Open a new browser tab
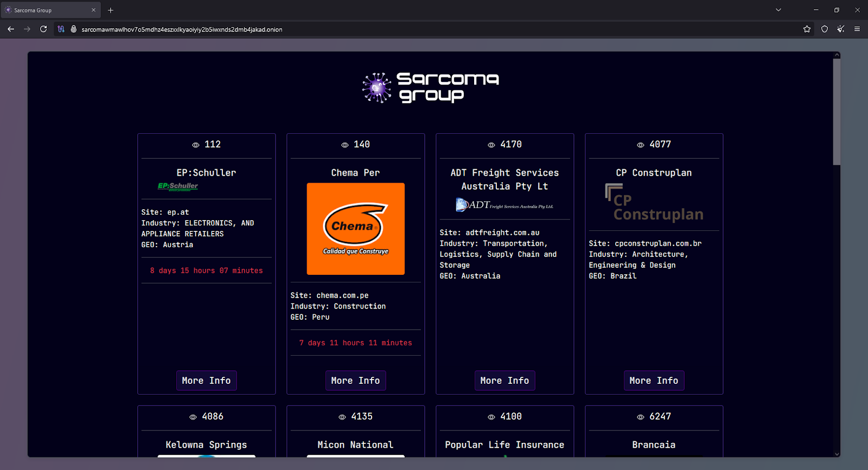This screenshot has height=470, width=868. click(111, 10)
